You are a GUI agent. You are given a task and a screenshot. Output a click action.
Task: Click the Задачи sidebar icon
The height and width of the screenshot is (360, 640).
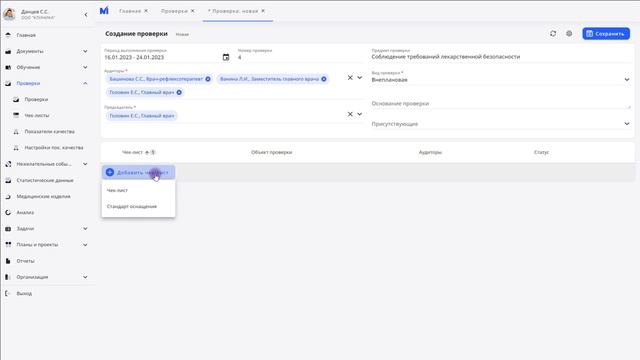pos(8,229)
